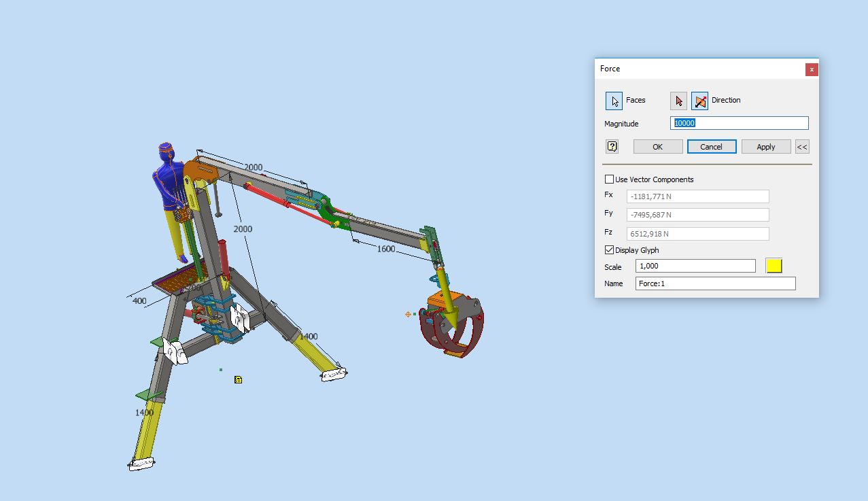Click the Name field showing Force:1
Viewport: 868px width, 501px height.
715,283
